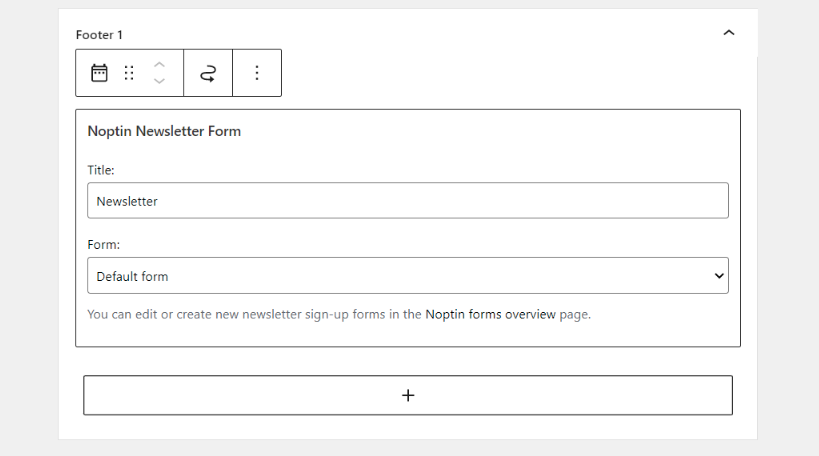Click the help text about sign-up forms
Viewport: 819px width, 456px height.
[x=339, y=314]
